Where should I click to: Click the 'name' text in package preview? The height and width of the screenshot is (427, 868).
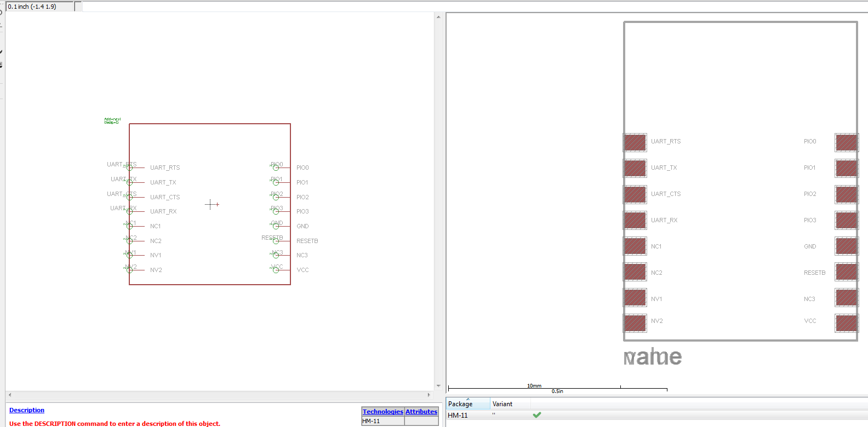tap(653, 357)
